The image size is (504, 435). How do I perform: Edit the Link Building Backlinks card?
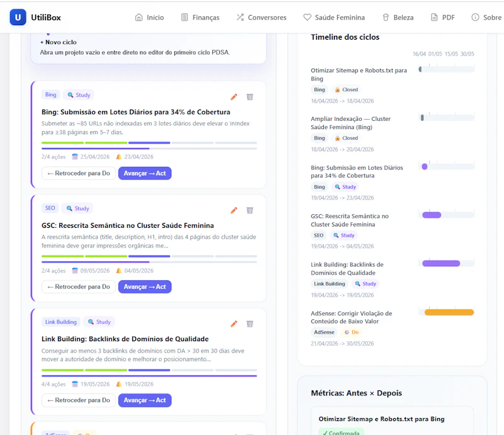point(234,324)
